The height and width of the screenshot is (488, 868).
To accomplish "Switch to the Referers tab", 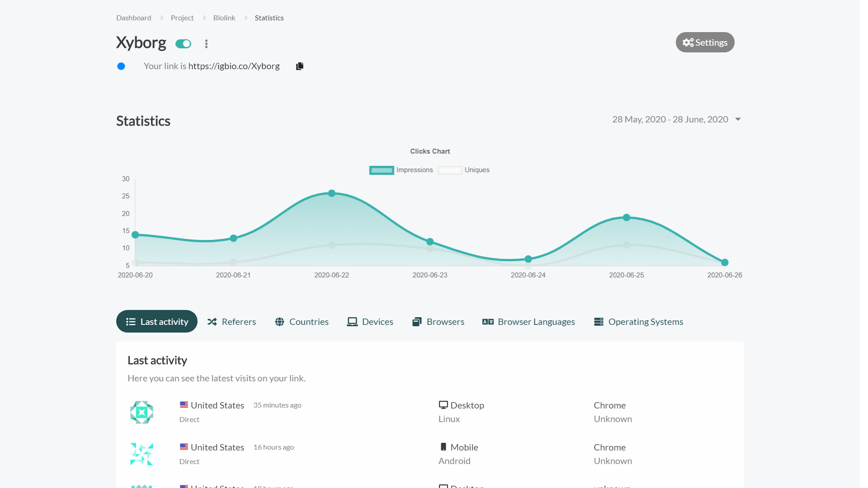I will (231, 322).
